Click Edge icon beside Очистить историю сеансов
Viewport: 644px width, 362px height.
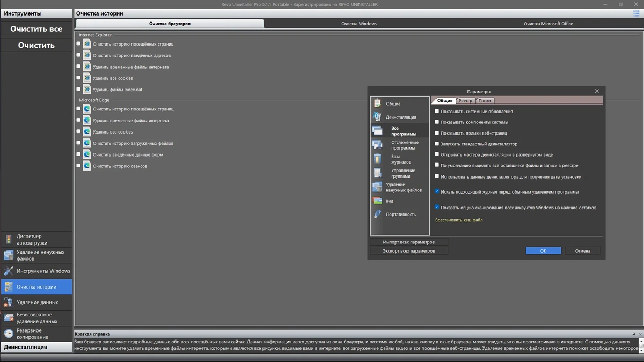point(86,166)
